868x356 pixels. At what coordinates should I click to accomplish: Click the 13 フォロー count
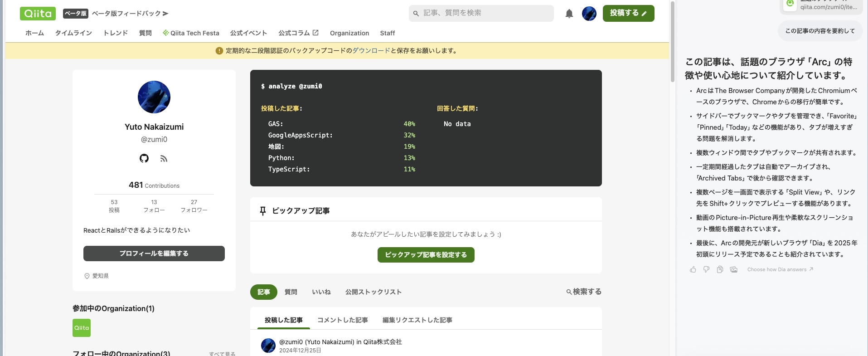coord(154,206)
